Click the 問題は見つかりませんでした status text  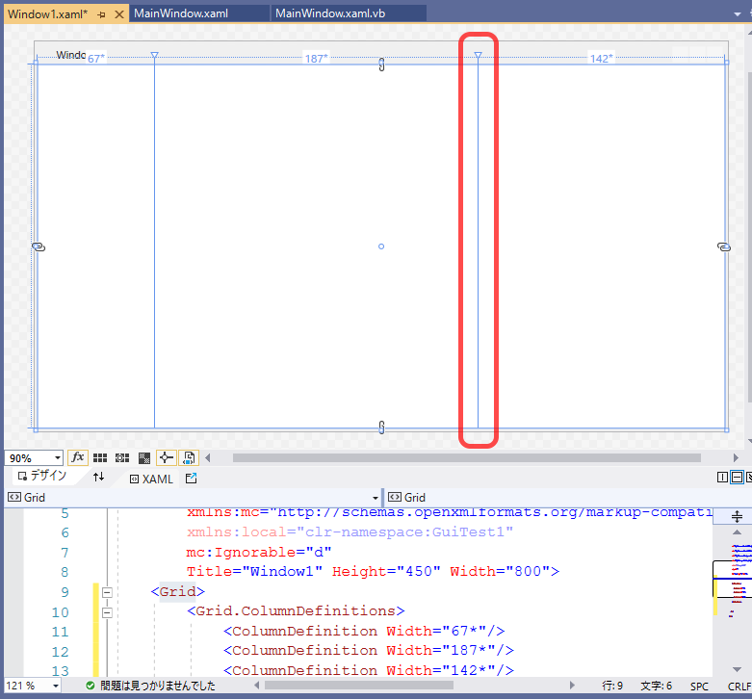pos(158,686)
